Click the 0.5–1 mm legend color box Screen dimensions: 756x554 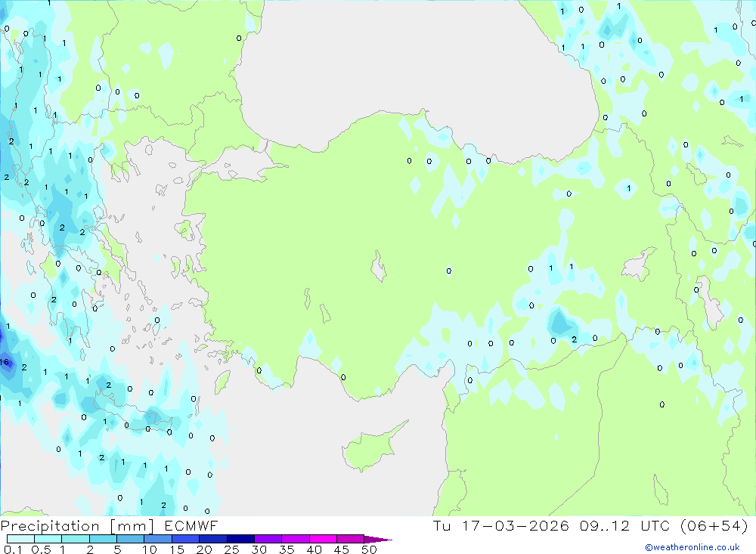tap(48, 539)
